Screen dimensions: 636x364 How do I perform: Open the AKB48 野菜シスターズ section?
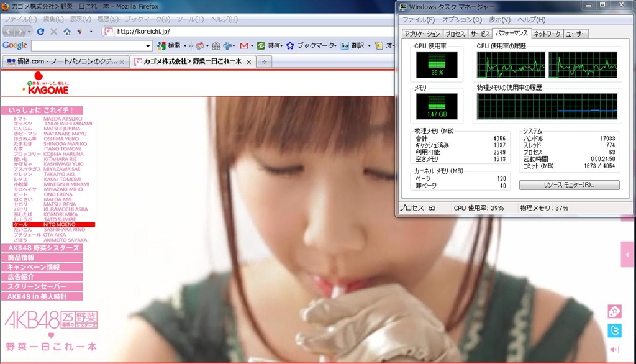click(x=42, y=248)
